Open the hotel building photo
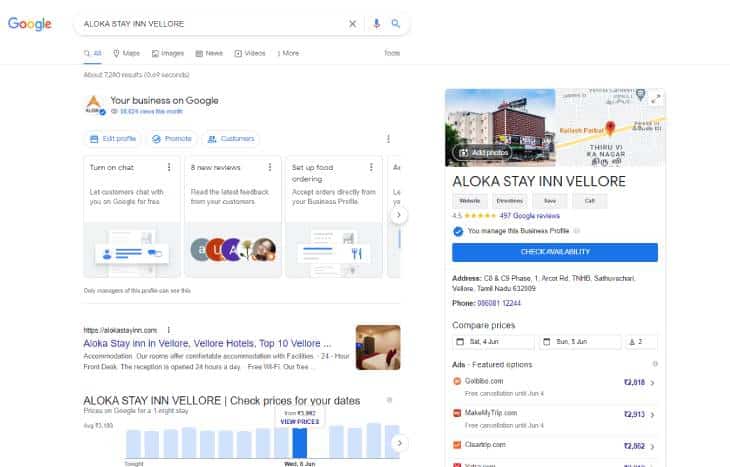This screenshot has width=730, height=467. pyautogui.click(x=500, y=127)
